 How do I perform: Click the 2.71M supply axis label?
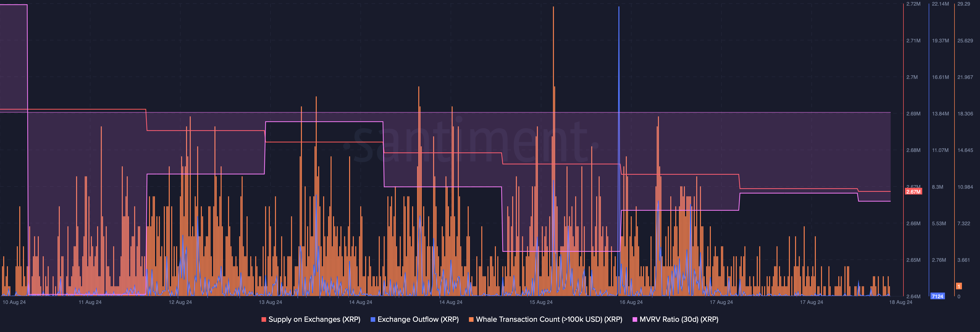coord(913,41)
